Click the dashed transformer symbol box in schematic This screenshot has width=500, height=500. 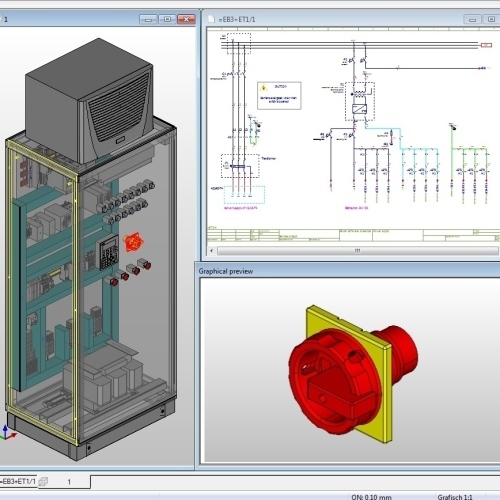pos(240,166)
